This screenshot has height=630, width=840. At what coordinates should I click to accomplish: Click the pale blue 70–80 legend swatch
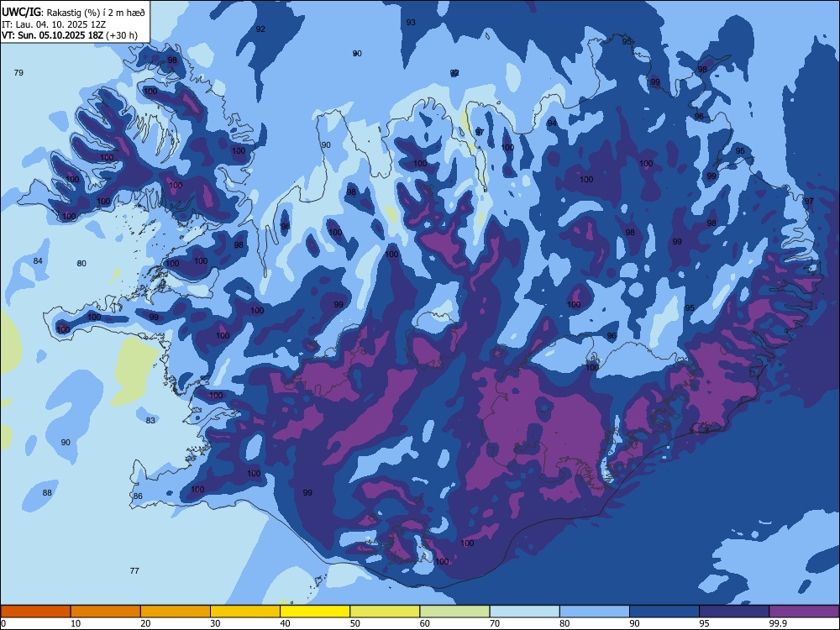[x=525, y=612]
